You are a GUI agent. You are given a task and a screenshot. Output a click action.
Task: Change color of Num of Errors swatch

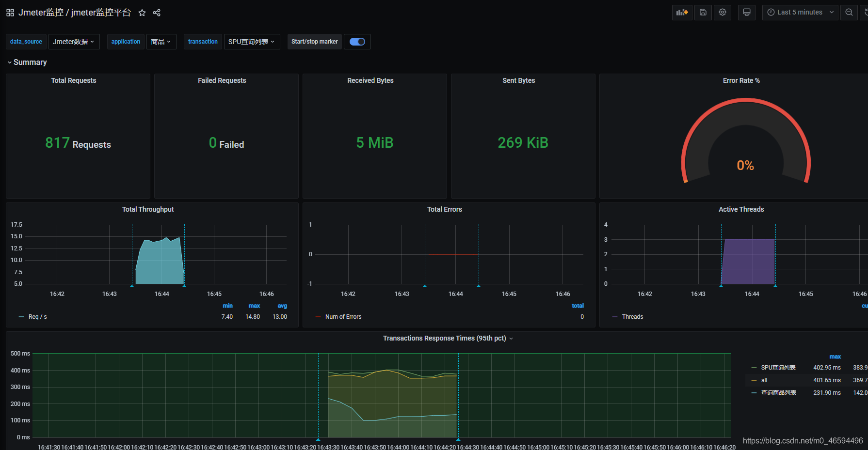click(x=318, y=317)
